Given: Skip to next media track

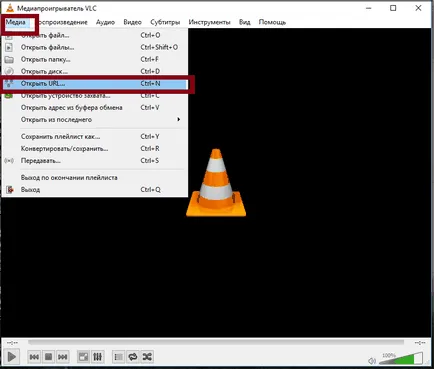Looking at the screenshot, I should click(x=63, y=357).
